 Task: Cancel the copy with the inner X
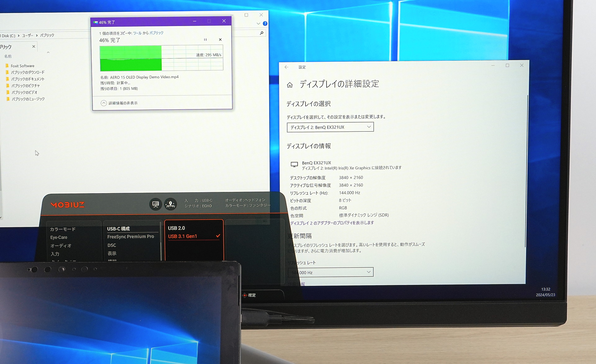(x=220, y=40)
